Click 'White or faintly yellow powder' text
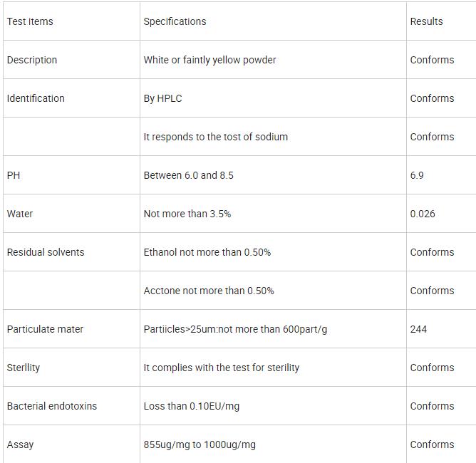The width and height of the screenshot is (476, 463). coord(209,60)
